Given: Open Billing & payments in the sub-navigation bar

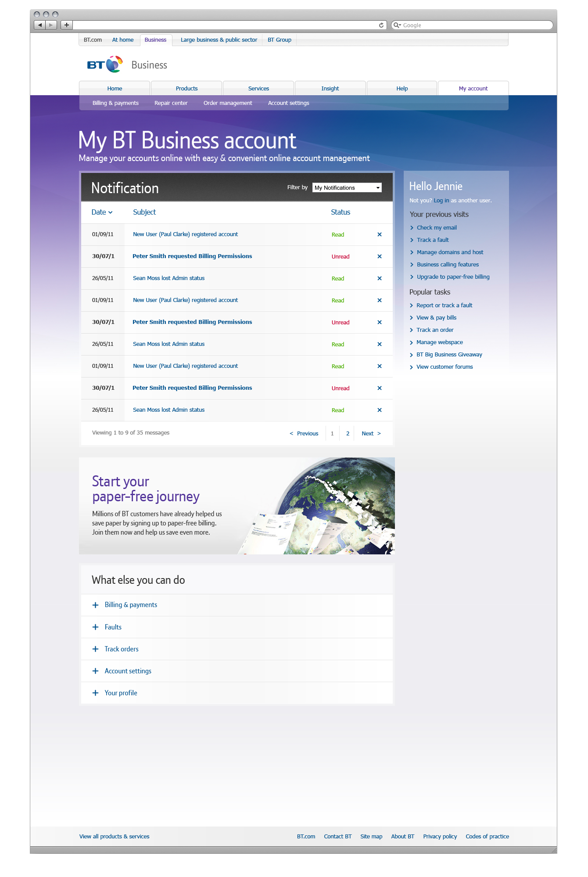Looking at the screenshot, I should pos(115,103).
